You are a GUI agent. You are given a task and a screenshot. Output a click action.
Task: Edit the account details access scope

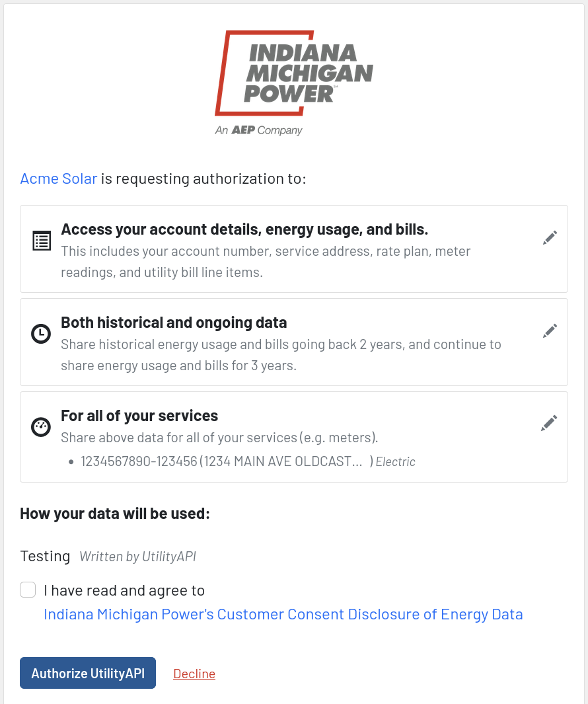[x=550, y=237]
